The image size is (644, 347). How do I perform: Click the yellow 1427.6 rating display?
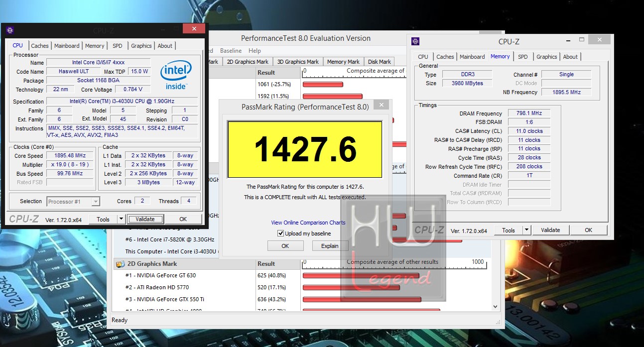pyautogui.click(x=305, y=149)
